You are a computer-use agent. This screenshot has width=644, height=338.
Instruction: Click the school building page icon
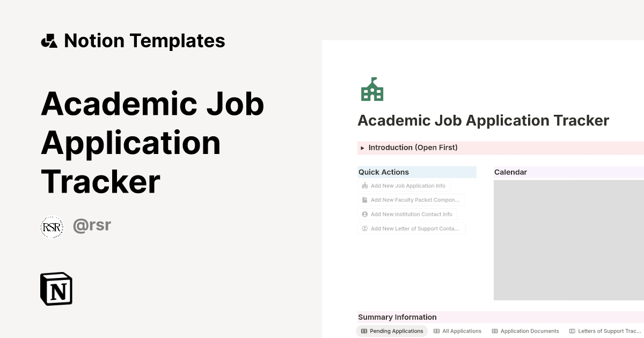tap(372, 90)
